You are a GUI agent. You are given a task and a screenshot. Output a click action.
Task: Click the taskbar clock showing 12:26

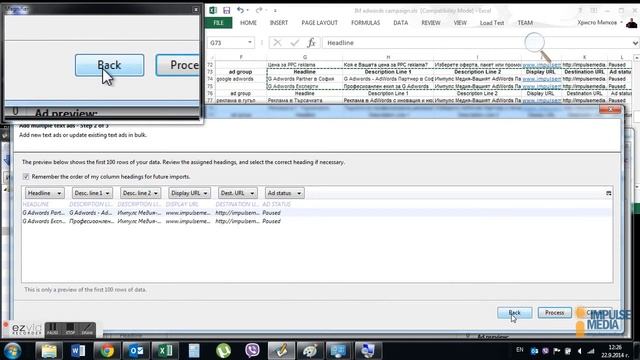tap(616, 351)
